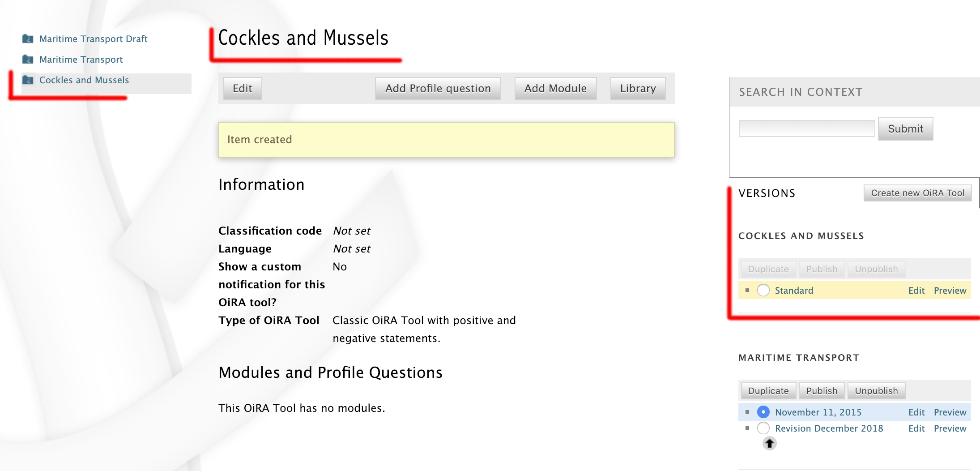
Task: Click inside the Search in Context field
Action: 806,128
